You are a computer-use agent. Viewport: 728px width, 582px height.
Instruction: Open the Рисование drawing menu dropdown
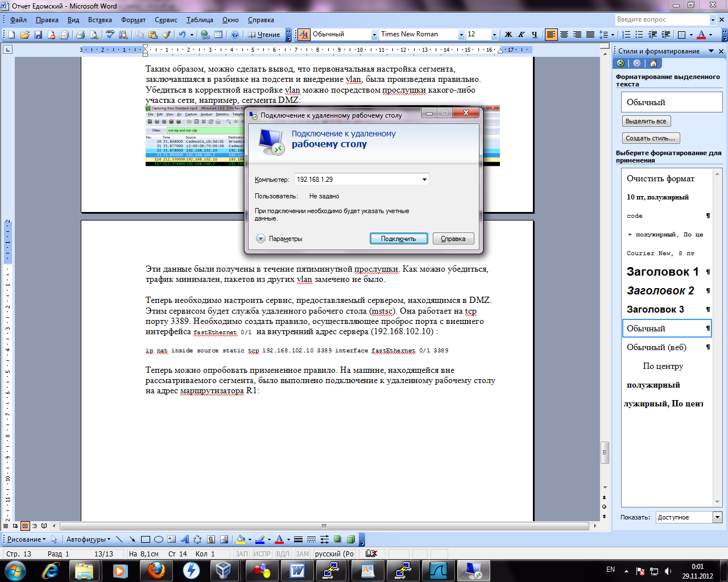tap(26, 539)
